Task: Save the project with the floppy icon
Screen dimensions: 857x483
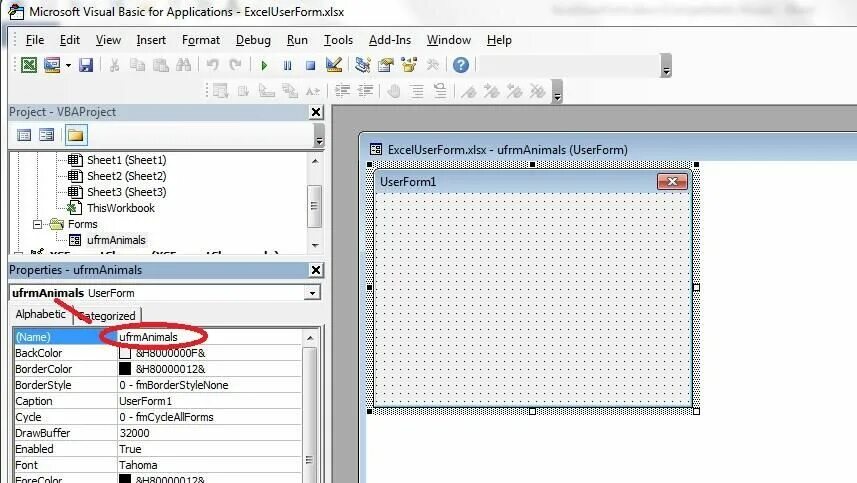Action: (86, 65)
